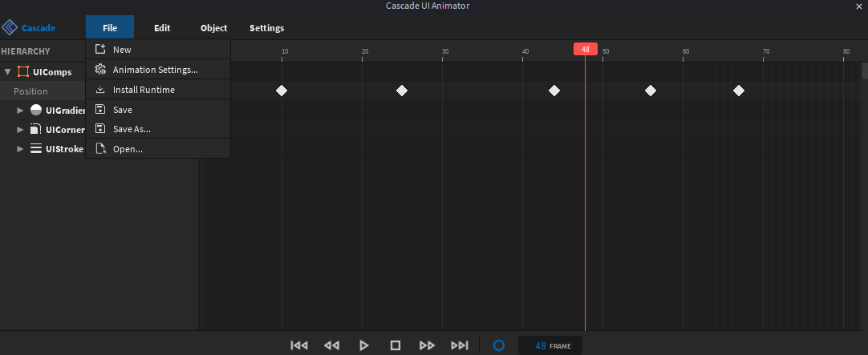The width and height of the screenshot is (868, 355).
Task: Expand the UIGradient tree item
Action: (x=21, y=110)
